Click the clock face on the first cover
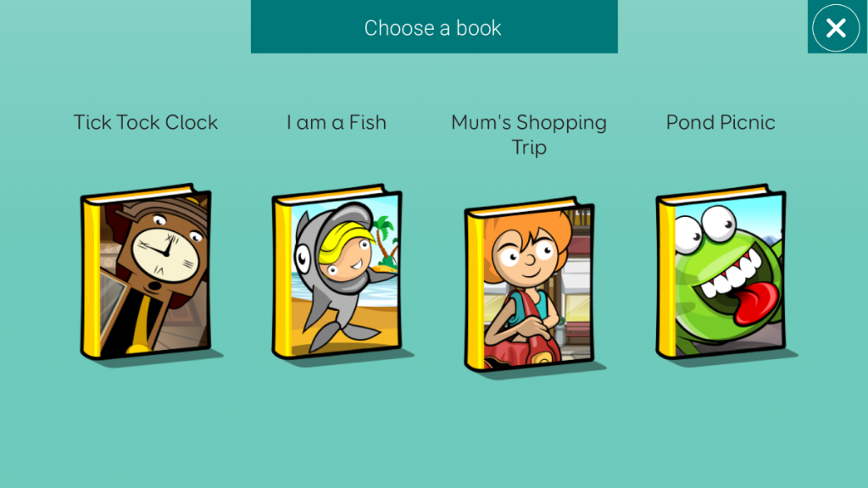This screenshot has height=488, width=868. click(164, 253)
